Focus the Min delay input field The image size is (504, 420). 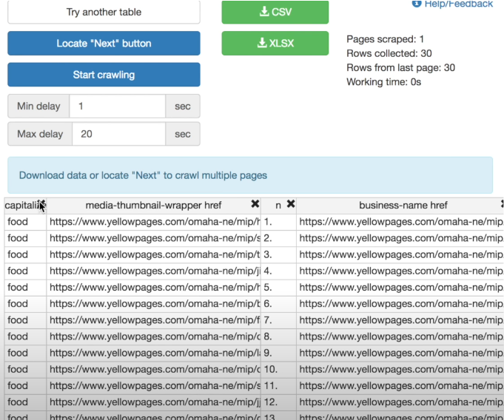coord(118,106)
